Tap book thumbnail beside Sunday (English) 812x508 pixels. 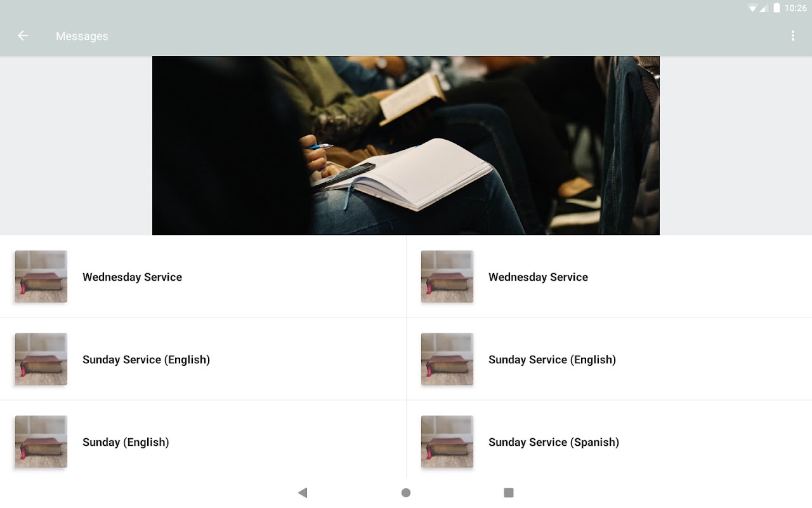pyautogui.click(x=41, y=441)
